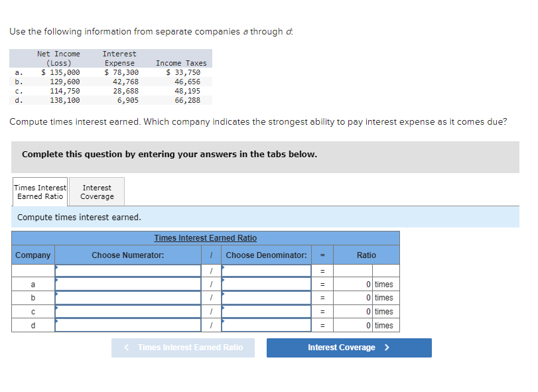Click Income Taxes column heading in data table
Viewport: 538px width, 392px height.
[181, 63]
